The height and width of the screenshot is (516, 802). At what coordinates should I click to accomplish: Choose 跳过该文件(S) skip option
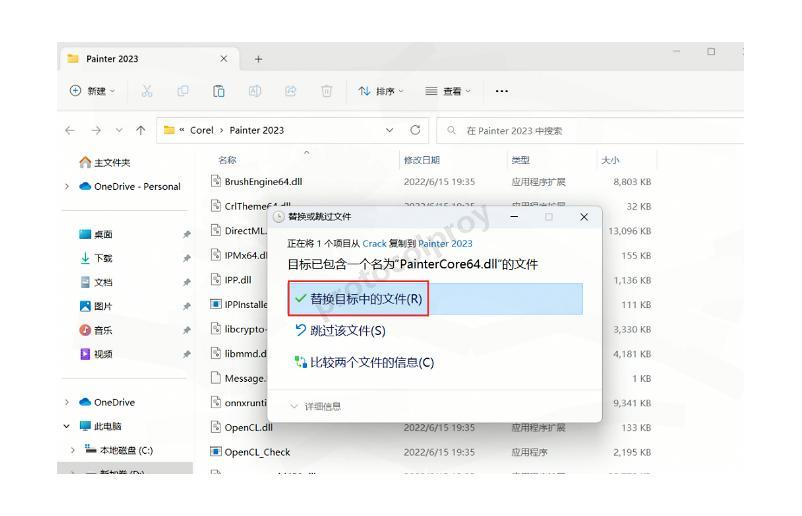pos(340,331)
